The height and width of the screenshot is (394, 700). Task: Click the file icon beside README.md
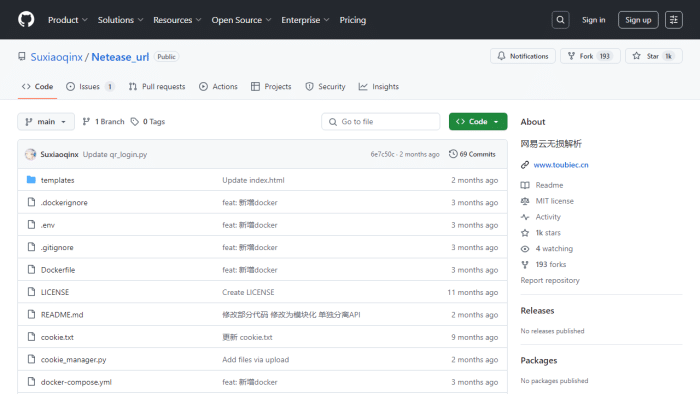click(31, 315)
